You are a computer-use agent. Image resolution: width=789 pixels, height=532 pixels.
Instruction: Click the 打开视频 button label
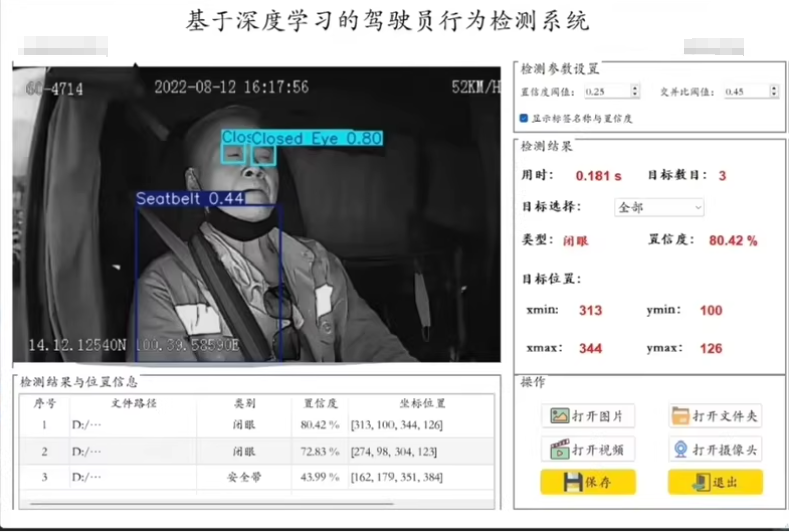pyautogui.click(x=597, y=449)
